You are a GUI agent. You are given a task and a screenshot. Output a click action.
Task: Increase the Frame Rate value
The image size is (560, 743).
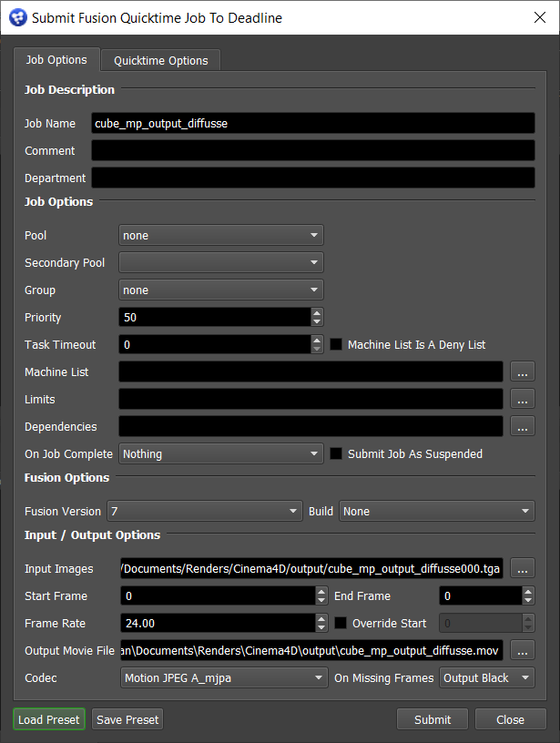point(321,618)
